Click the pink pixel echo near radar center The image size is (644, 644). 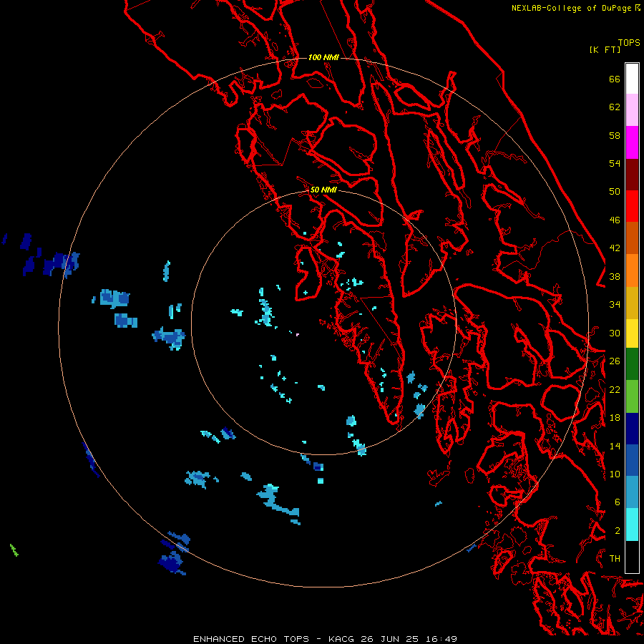coord(298,335)
